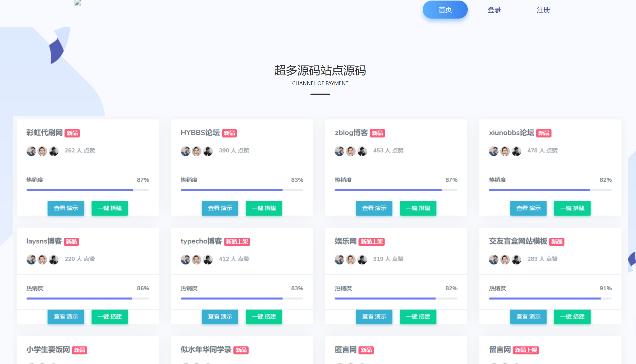This screenshot has width=636, height=364.
Task: Click the 412 人 点赞 likes count
Action: pos(234,259)
